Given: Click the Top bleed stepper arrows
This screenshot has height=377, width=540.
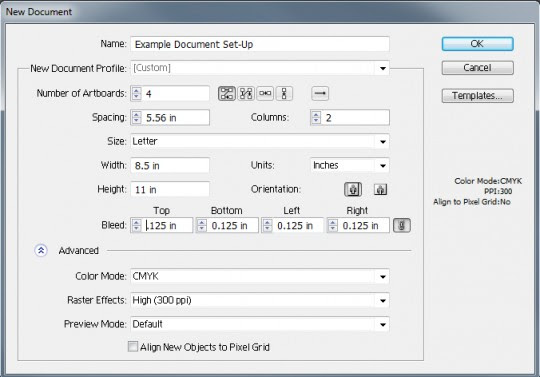Looking at the screenshot, I should tap(136, 226).
